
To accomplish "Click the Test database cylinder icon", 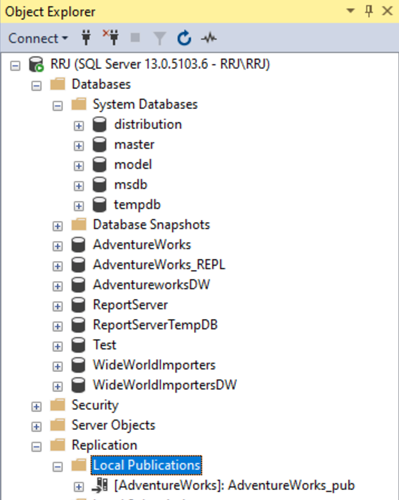I will click(78, 345).
